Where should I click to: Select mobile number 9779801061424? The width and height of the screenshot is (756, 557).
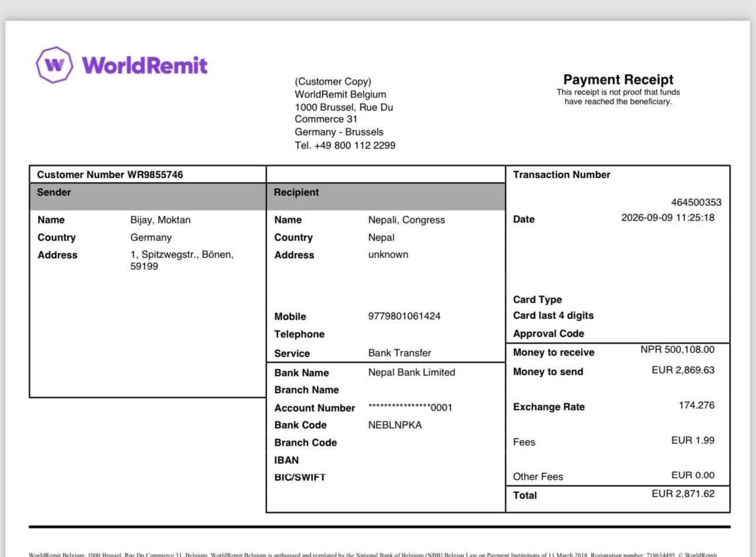(404, 316)
